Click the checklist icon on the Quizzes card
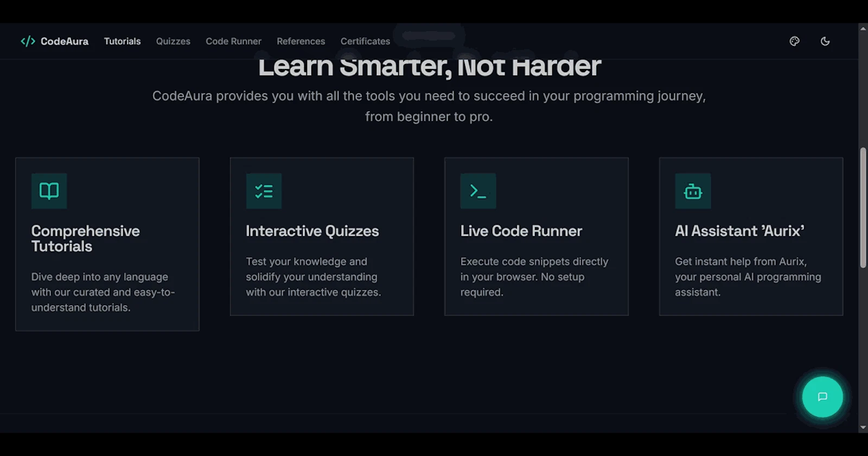Viewport: 868px width, 456px height. pyautogui.click(x=264, y=191)
